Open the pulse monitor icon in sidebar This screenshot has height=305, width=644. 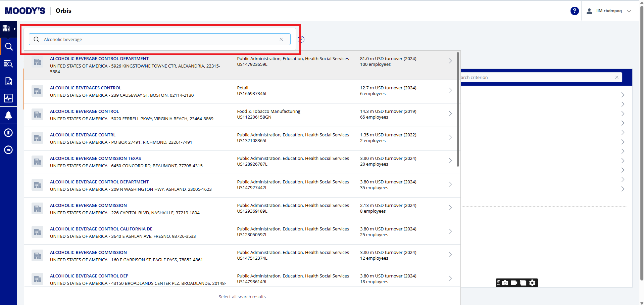8,98
